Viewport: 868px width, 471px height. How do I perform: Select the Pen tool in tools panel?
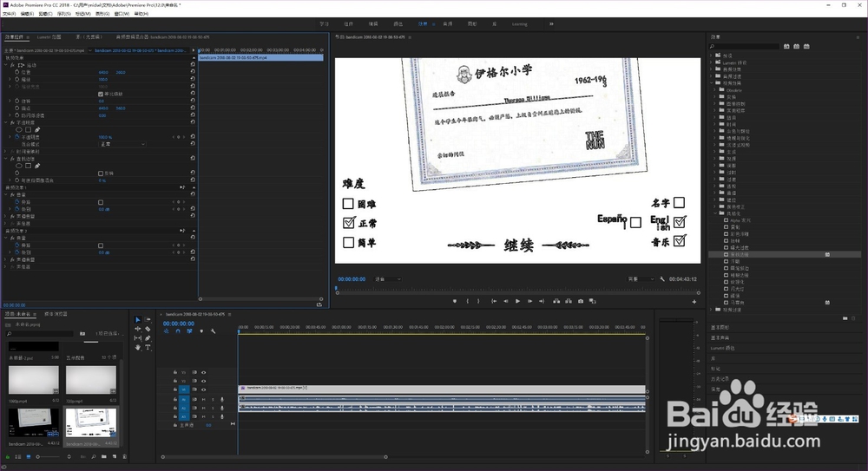148,338
